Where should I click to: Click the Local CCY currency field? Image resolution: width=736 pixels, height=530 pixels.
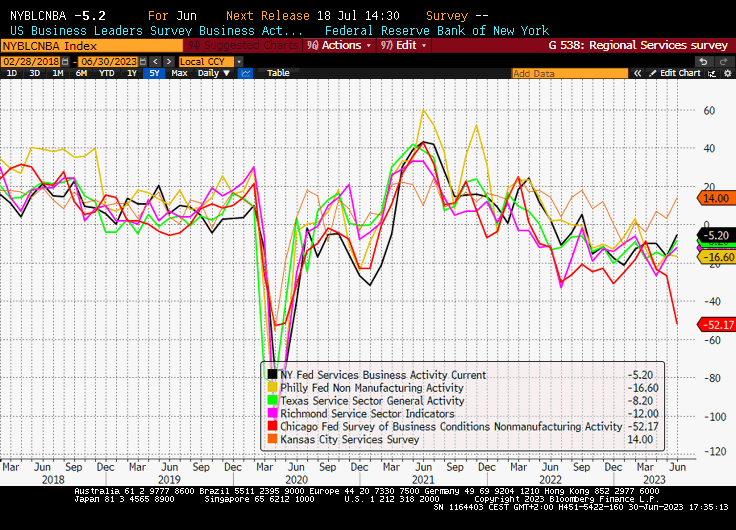(x=207, y=61)
